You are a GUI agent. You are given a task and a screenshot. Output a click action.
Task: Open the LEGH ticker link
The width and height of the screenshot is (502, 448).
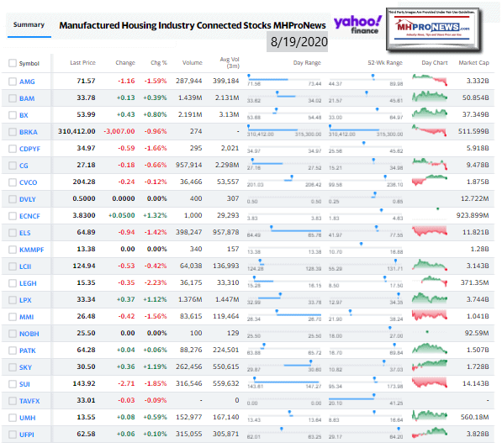(x=28, y=283)
